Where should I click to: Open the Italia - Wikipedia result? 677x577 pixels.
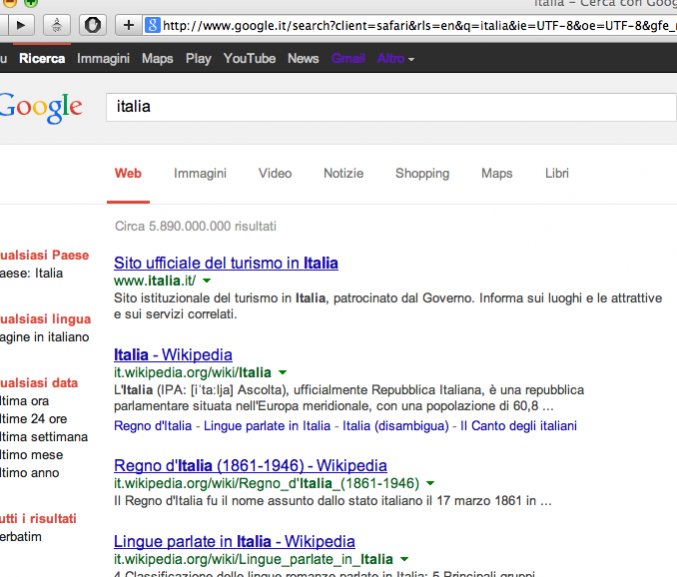pos(173,355)
